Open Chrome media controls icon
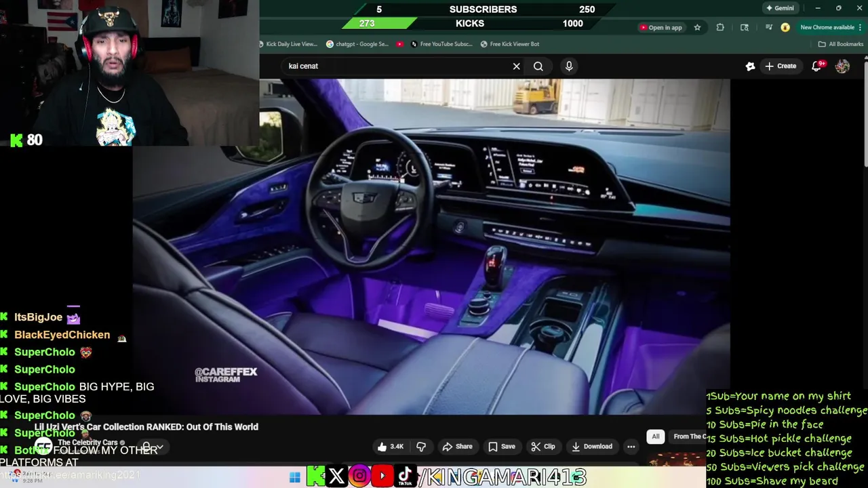 [768, 27]
